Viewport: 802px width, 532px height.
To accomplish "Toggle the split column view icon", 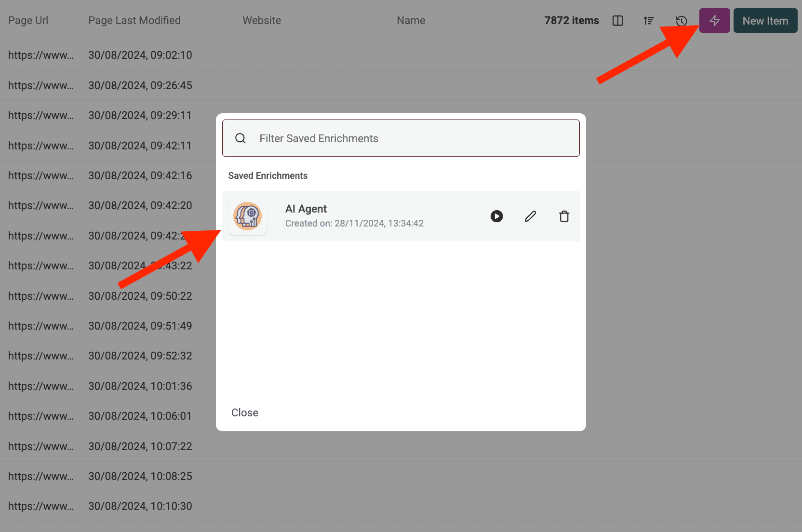I will pyautogui.click(x=618, y=20).
